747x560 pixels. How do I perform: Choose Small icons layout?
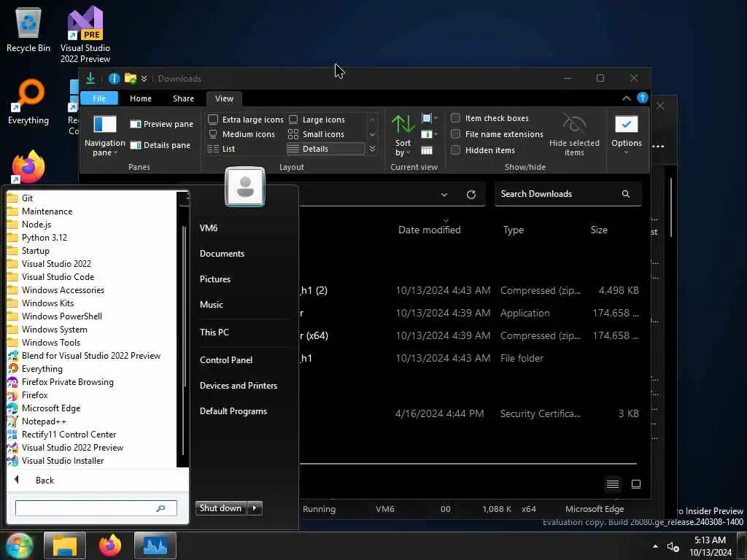point(317,134)
